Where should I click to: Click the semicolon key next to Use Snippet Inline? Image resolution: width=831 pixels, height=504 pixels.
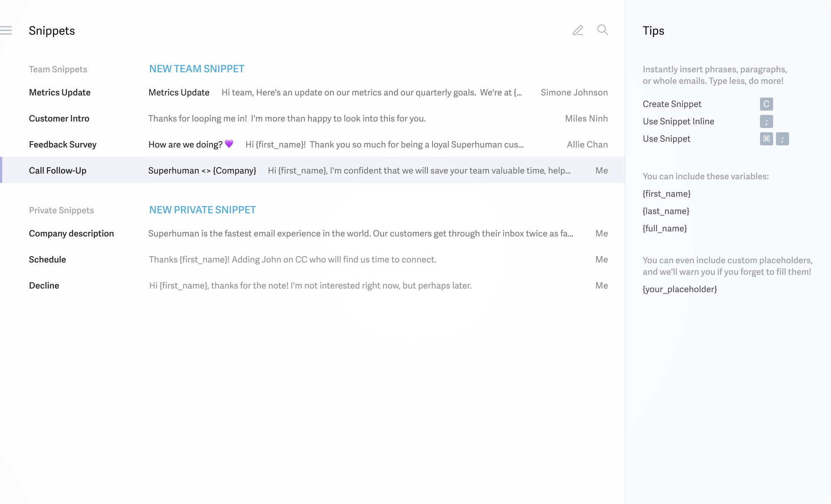click(766, 122)
